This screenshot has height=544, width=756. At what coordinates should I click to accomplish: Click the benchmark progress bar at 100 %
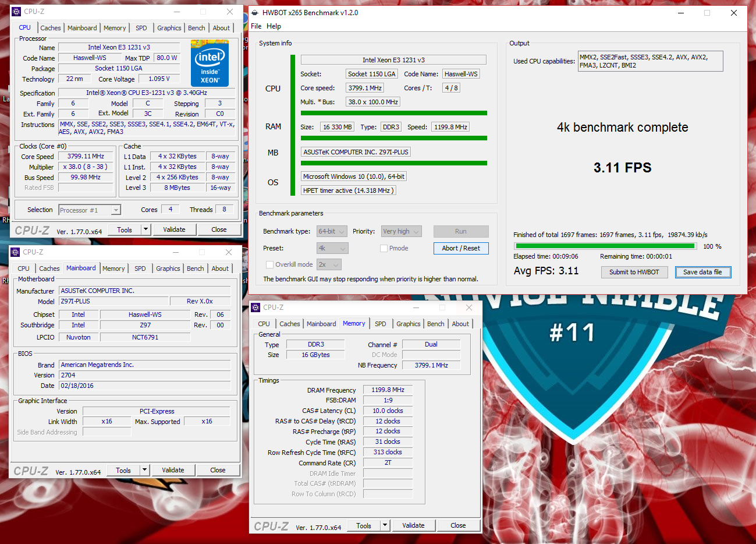(605, 246)
